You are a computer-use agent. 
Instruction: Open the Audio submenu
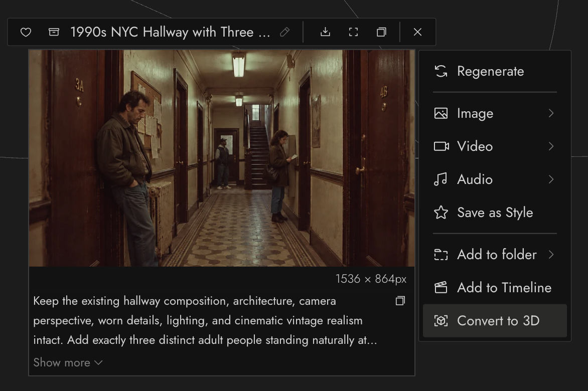(x=495, y=179)
